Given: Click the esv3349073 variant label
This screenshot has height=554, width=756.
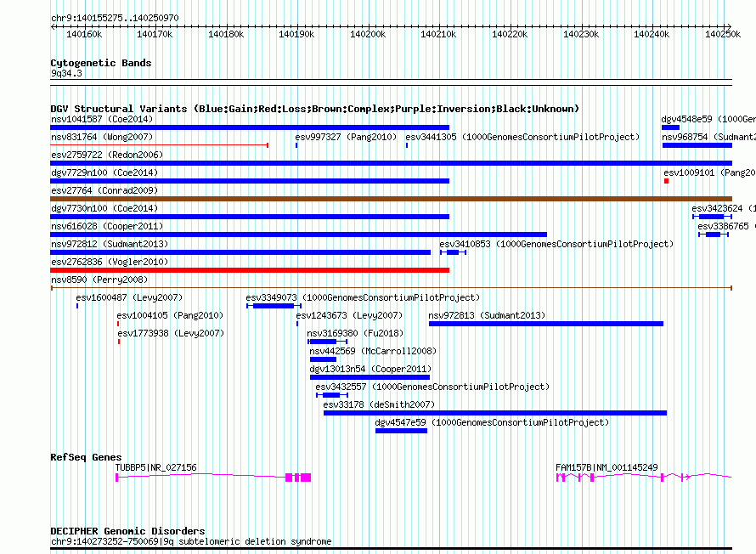Looking at the screenshot, I should (x=363, y=297).
